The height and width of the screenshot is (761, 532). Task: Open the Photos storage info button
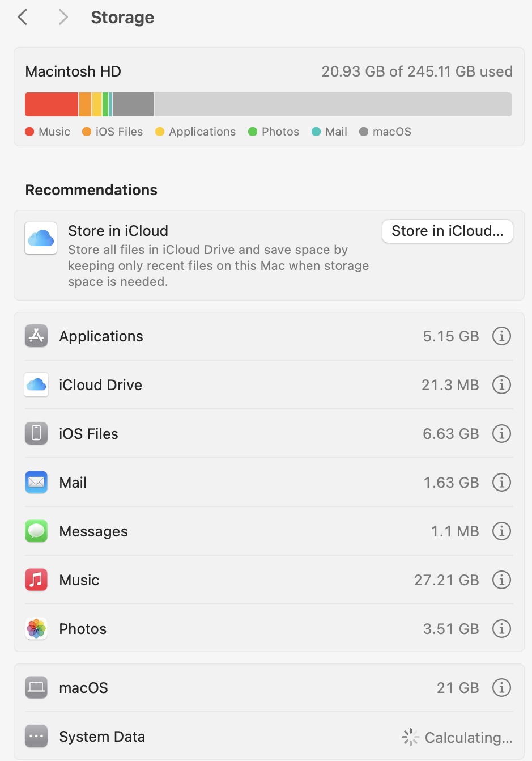point(501,629)
